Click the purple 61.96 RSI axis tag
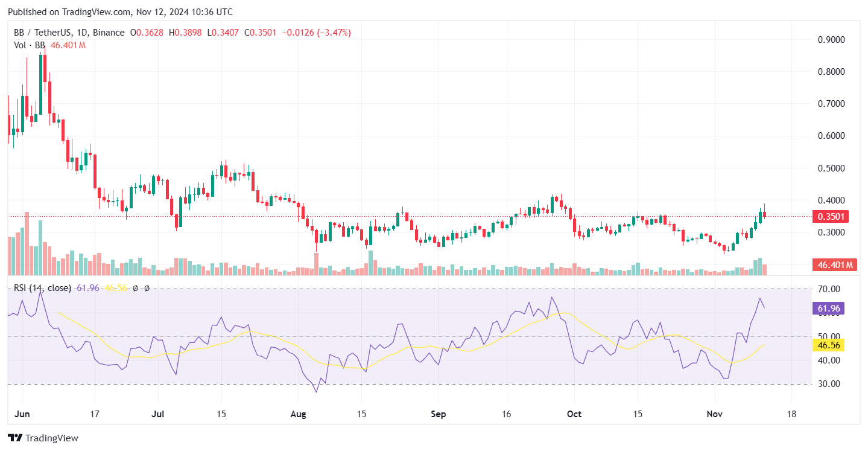Viewport: 868px width, 451px height. (x=829, y=309)
